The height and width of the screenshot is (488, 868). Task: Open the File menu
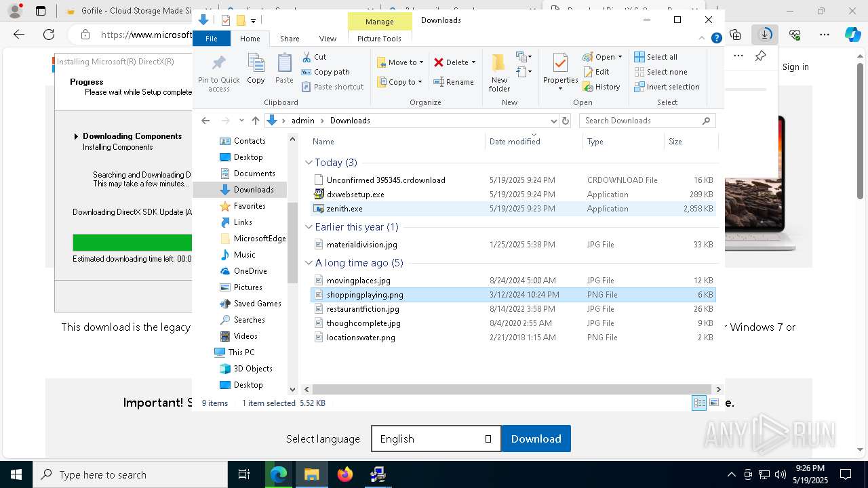(212, 39)
